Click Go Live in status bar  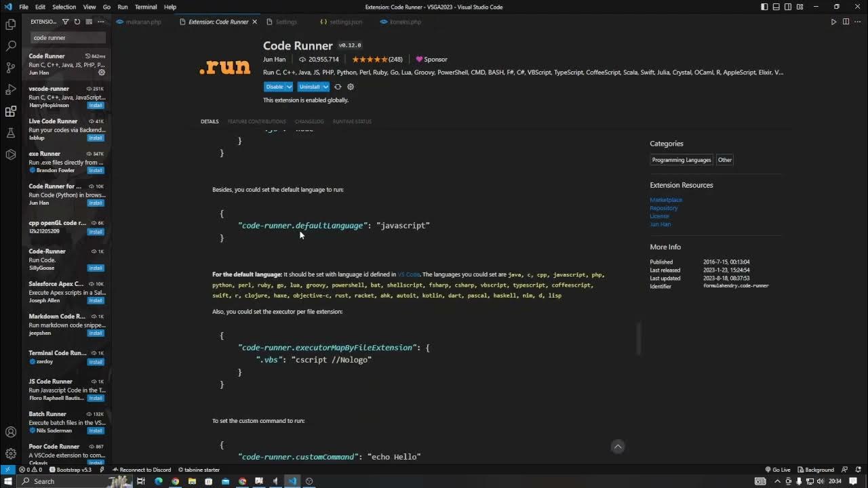click(x=778, y=470)
